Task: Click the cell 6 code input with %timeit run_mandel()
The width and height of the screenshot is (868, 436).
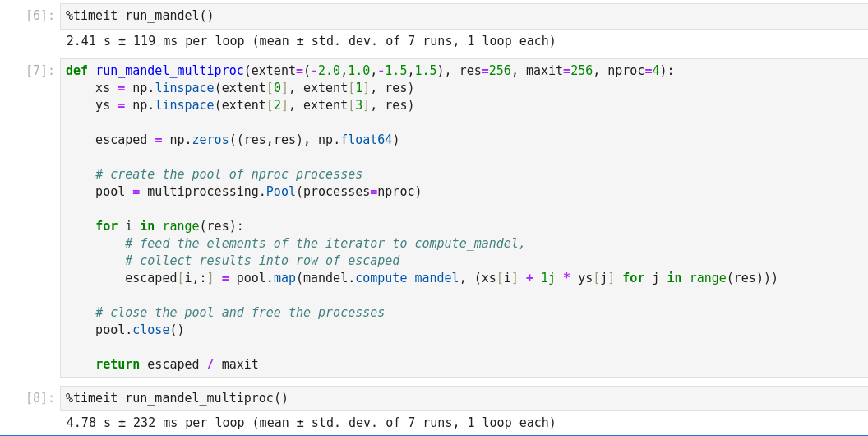Action: pyautogui.click(x=140, y=16)
